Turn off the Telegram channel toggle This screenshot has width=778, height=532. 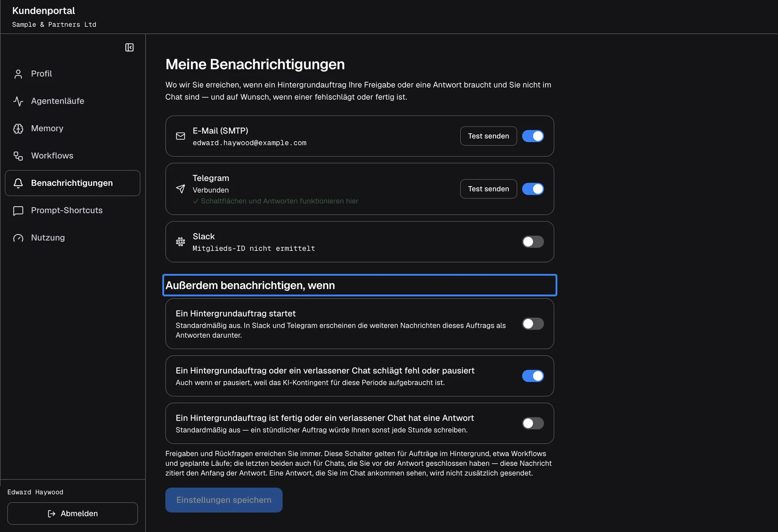[533, 189]
